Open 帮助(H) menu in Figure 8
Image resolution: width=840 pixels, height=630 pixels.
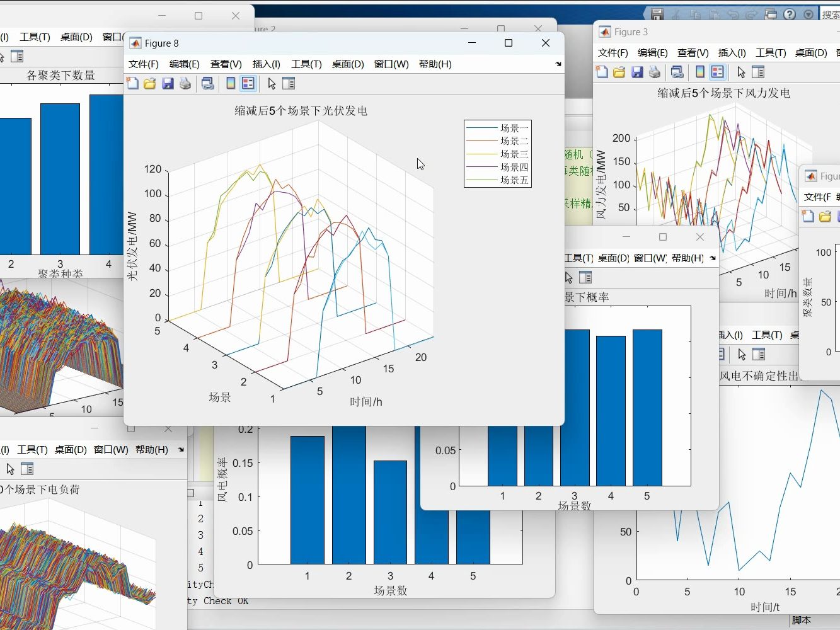[435, 64]
